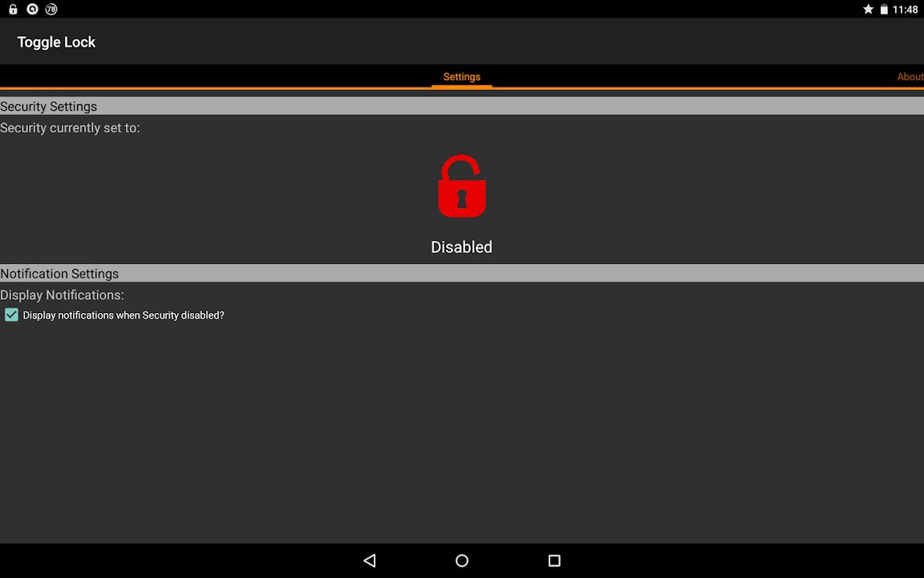Tap the Disabled security status text

pyautogui.click(x=461, y=247)
